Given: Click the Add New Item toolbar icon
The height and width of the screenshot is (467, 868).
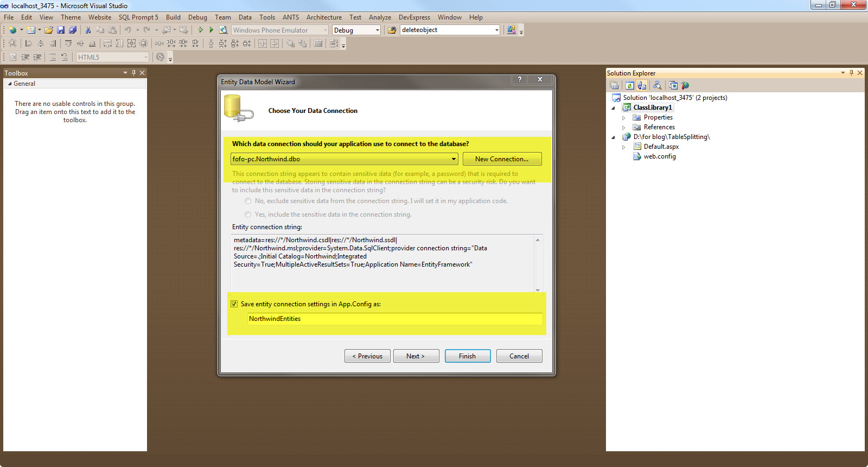Looking at the screenshot, I should 31,30.
